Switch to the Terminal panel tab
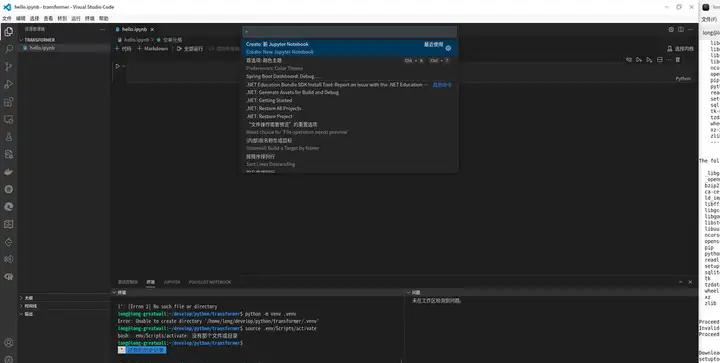720x363 pixels. pos(151,282)
